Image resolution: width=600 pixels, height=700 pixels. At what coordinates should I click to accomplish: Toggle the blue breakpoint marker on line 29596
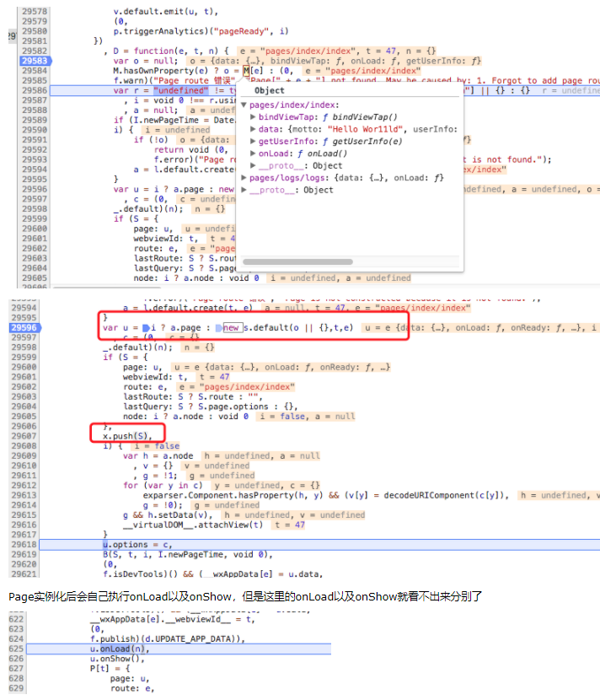[25, 328]
